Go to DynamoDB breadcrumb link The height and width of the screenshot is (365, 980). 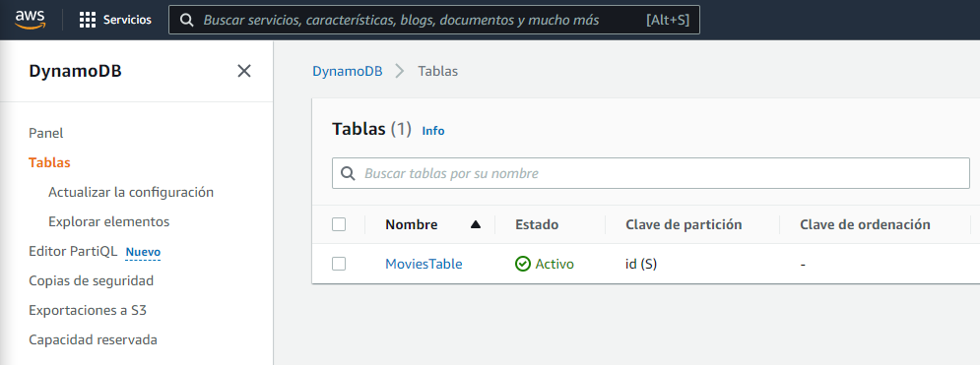[x=347, y=71]
